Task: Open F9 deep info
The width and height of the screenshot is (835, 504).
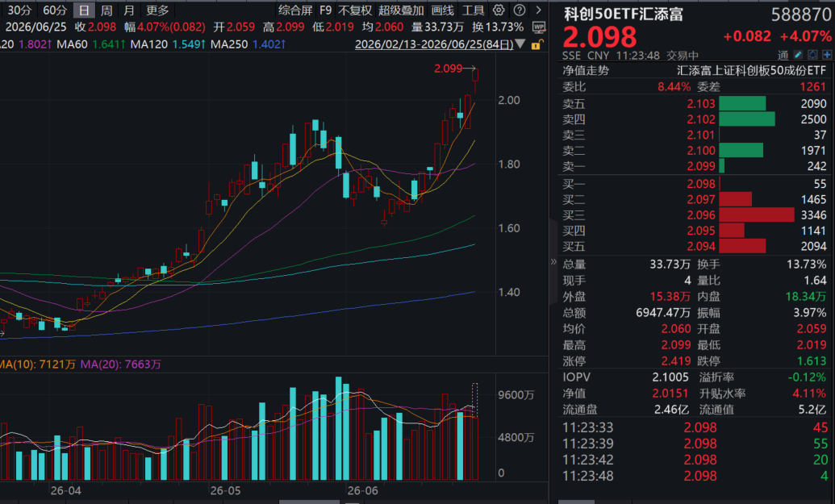Action: [x=325, y=10]
